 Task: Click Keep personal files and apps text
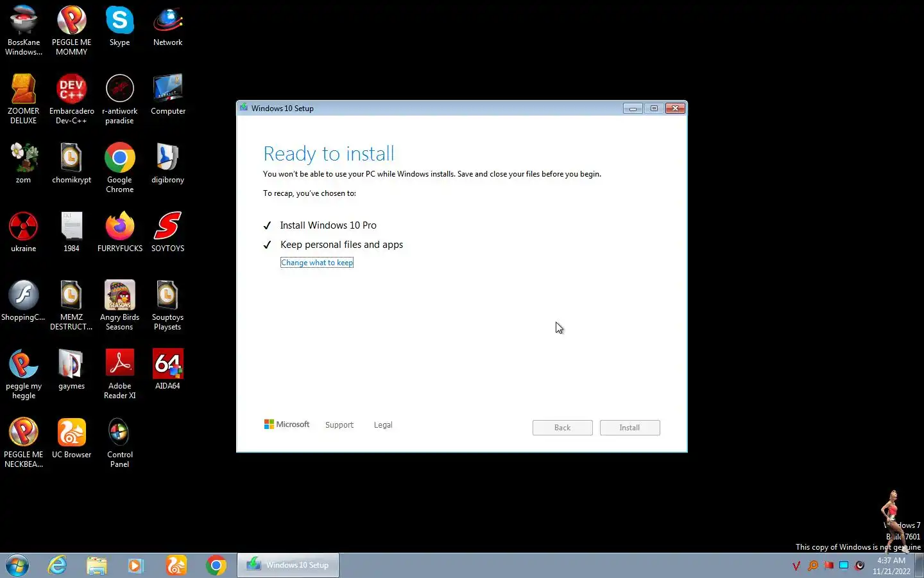tap(341, 245)
